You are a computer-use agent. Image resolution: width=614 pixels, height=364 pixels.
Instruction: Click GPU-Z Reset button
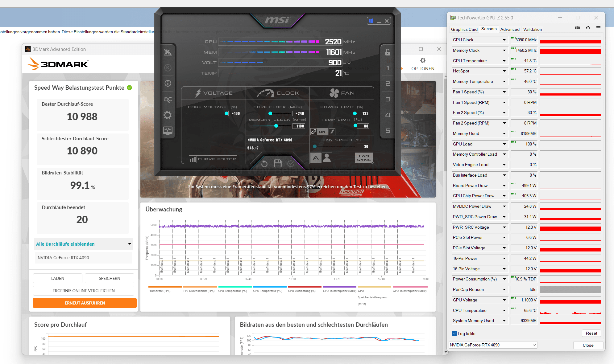pos(591,333)
